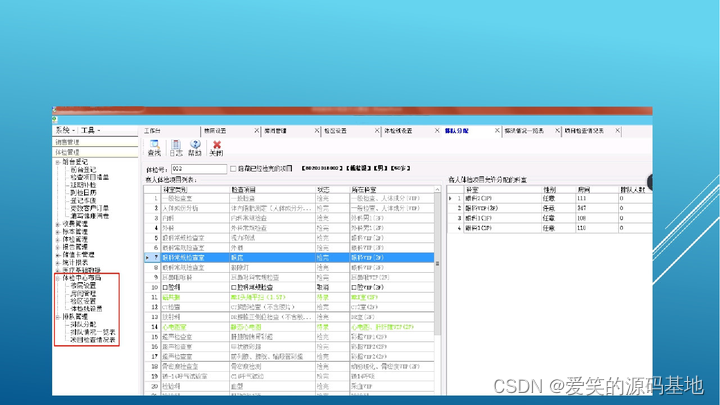This screenshot has width=720, height=405.
Task: Close the 排队情况一览表 tab with its X
Action: (x=557, y=131)
